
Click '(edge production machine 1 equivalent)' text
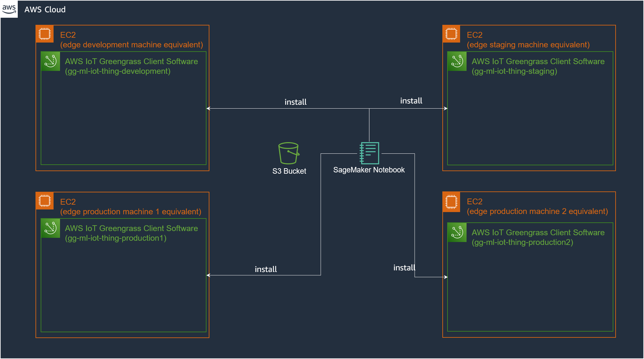(131, 212)
